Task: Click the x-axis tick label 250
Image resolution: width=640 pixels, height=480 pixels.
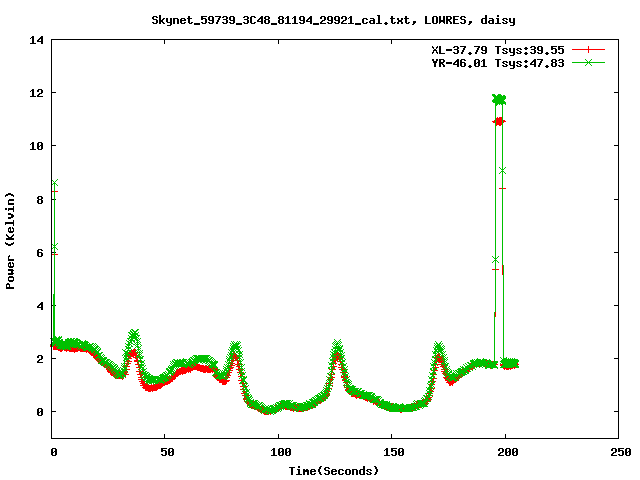Action: [620, 452]
